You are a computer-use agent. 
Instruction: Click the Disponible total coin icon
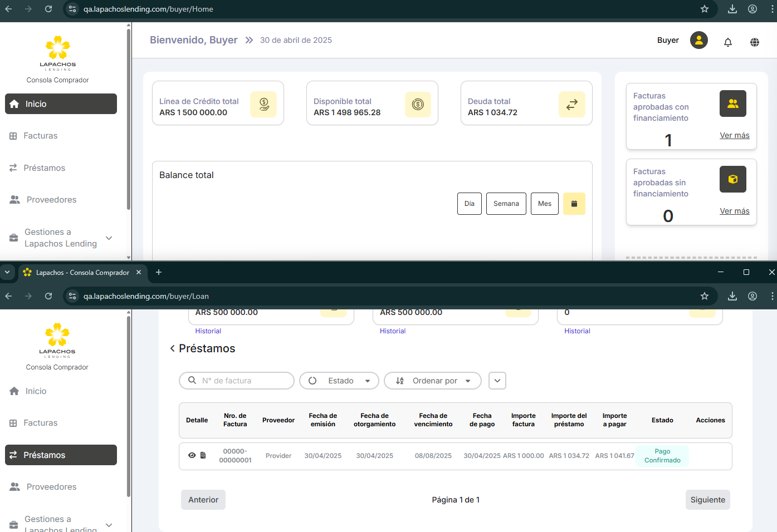[x=417, y=105]
